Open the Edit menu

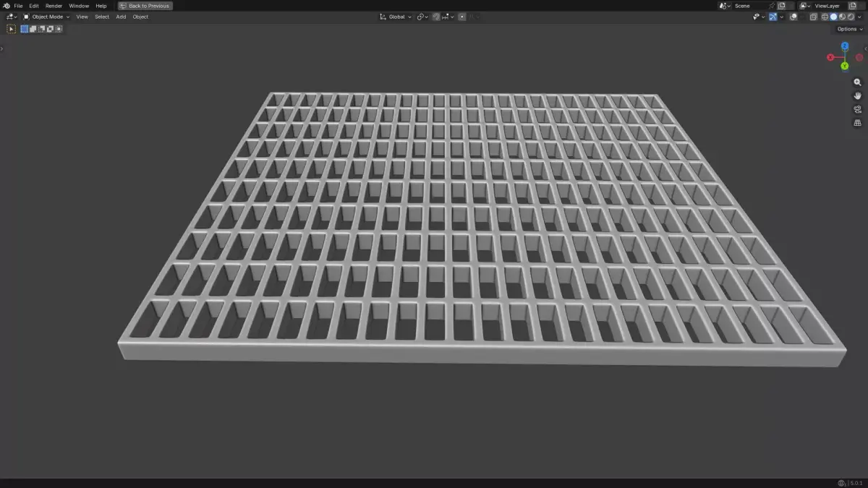(34, 6)
